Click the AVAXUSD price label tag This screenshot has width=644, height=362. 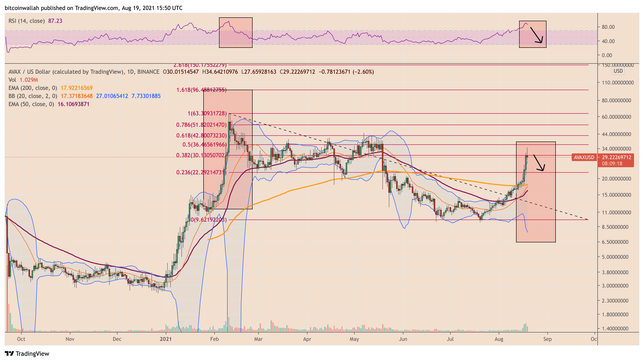coord(584,157)
